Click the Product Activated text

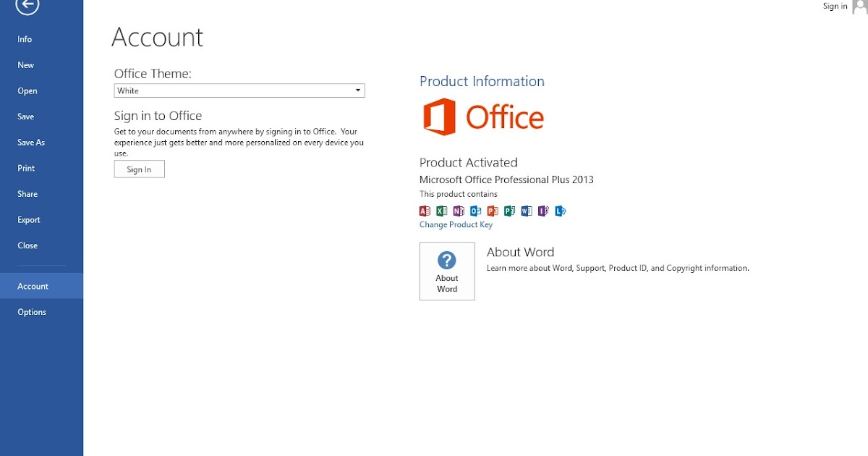click(x=469, y=162)
